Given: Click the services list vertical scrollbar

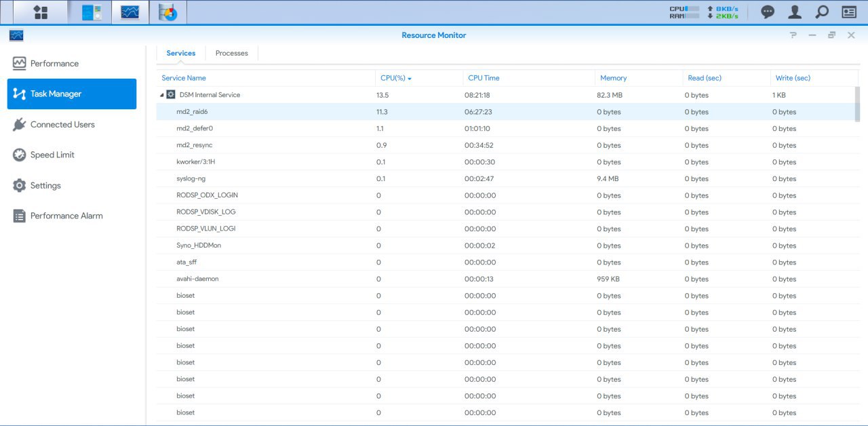Looking at the screenshot, I should (857, 104).
